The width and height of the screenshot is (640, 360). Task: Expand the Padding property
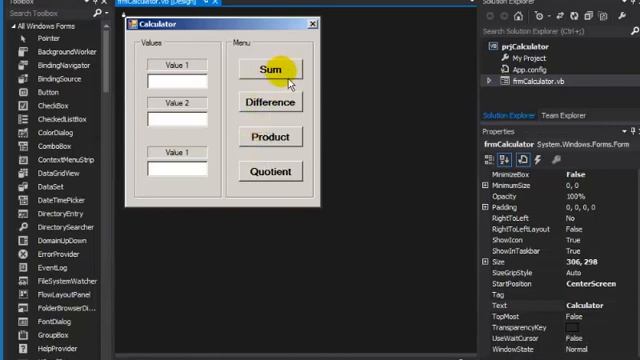click(485, 207)
